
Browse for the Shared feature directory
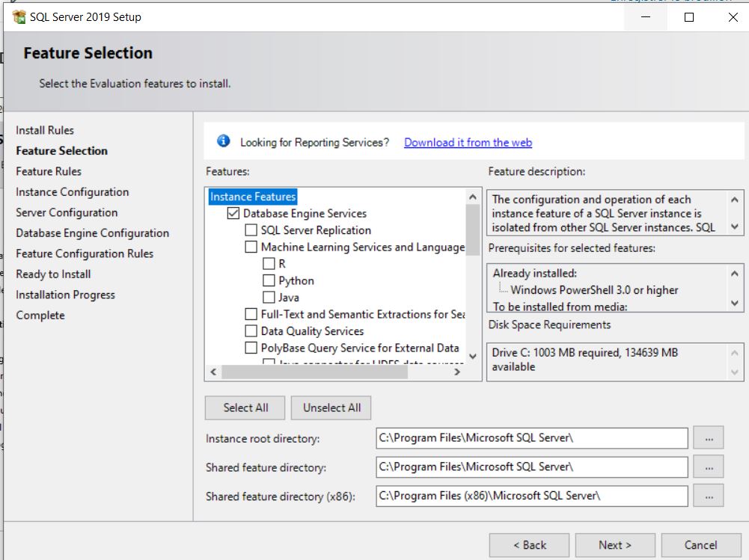(x=709, y=467)
